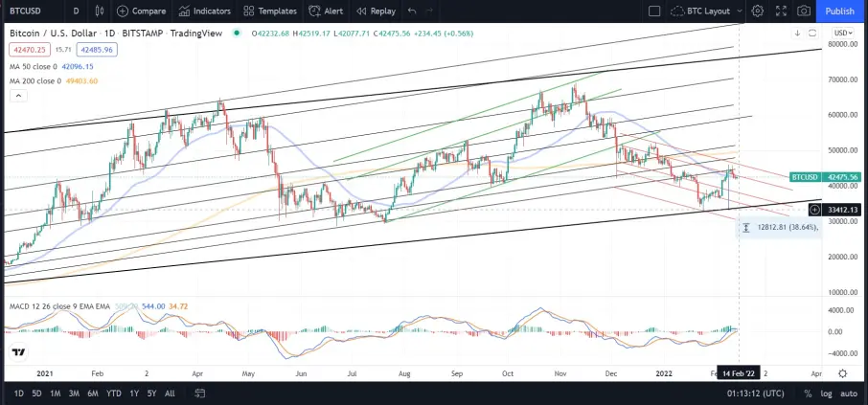Click Compare to add a symbol
The image size is (868, 405).
141,11
